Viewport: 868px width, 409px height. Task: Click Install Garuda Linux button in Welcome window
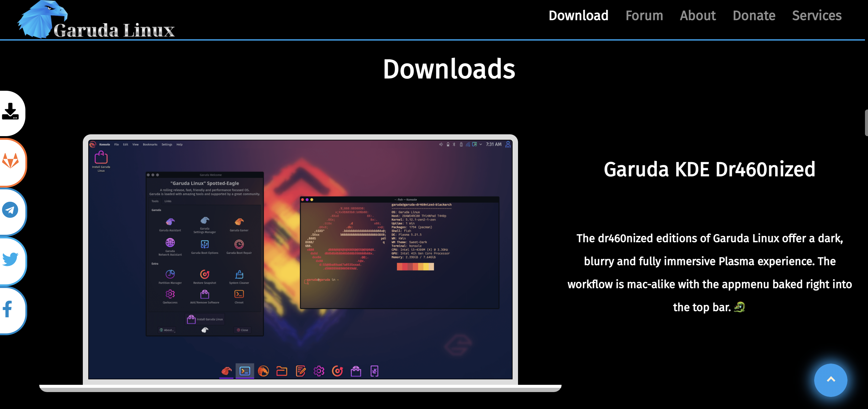click(x=205, y=319)
